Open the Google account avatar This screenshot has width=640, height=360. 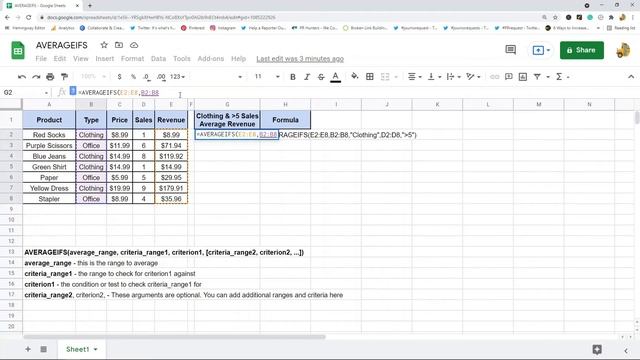(x=623, y=50)
